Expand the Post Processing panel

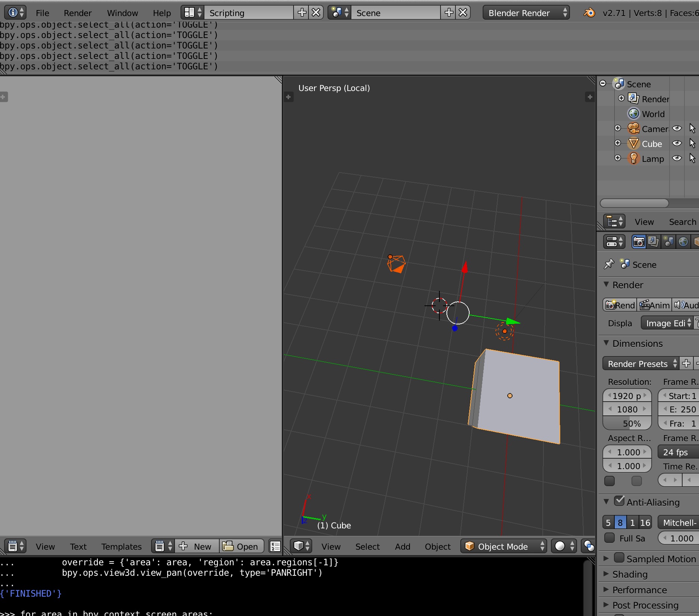coord(606,605)
